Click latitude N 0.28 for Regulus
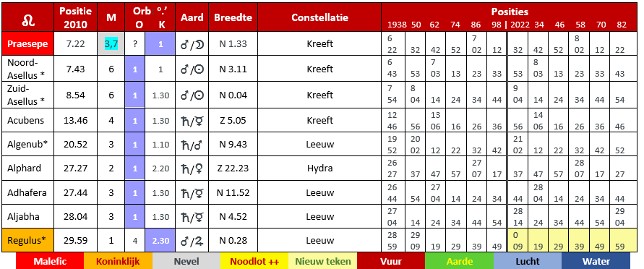This screenshot has height=269, width=644. [x=233, y=241]
